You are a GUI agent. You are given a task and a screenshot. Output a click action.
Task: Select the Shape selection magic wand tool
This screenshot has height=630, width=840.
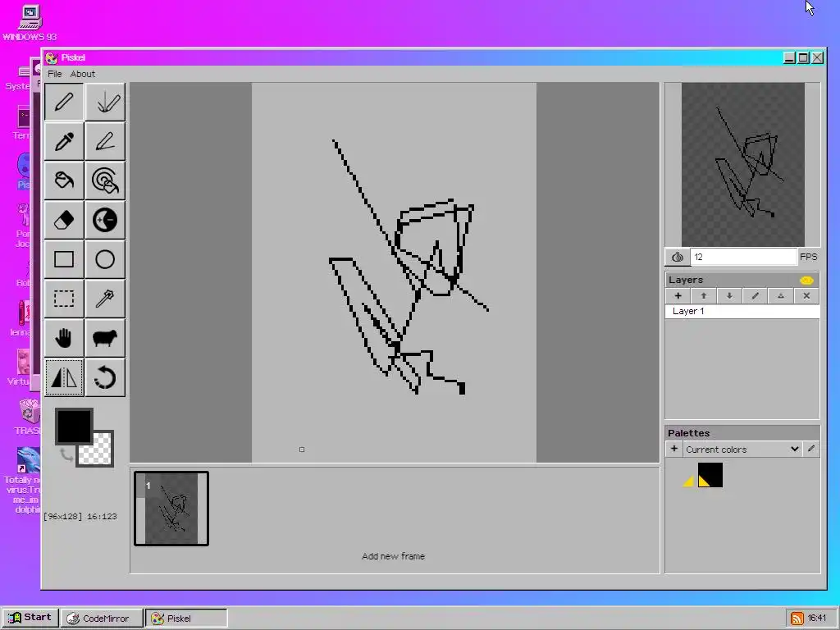click(105, 299)
